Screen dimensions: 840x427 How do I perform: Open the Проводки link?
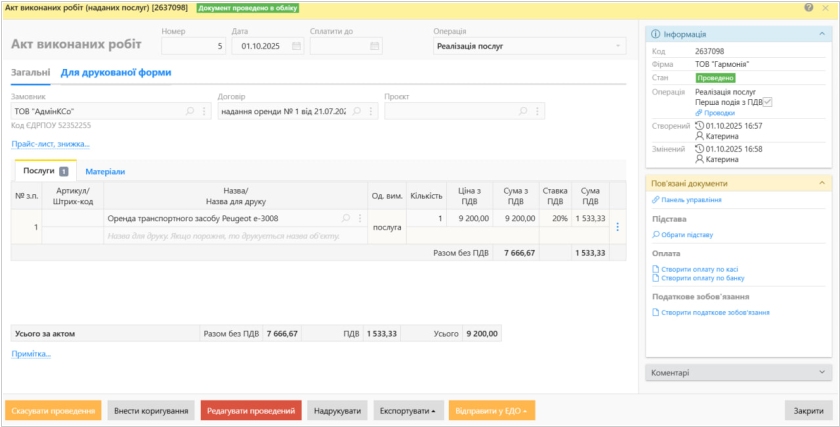point(719,113)
